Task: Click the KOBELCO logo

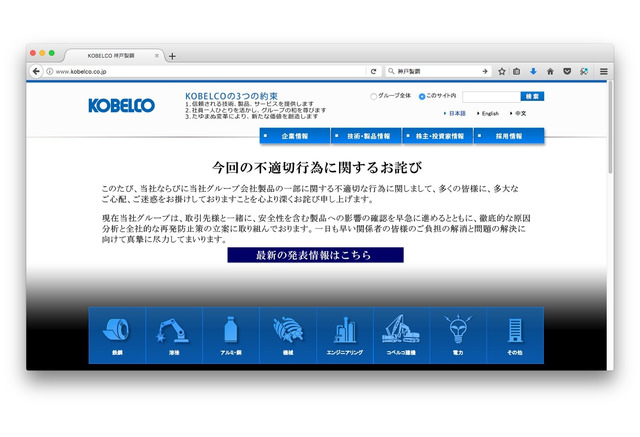Action: pos(122,105)
